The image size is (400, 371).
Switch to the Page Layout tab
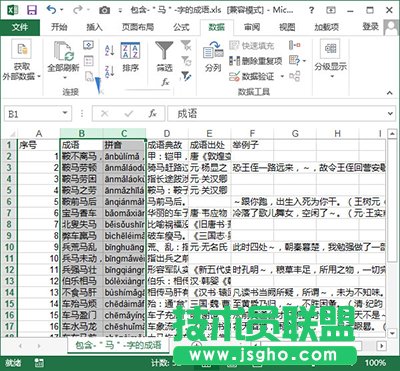[138, 27]
